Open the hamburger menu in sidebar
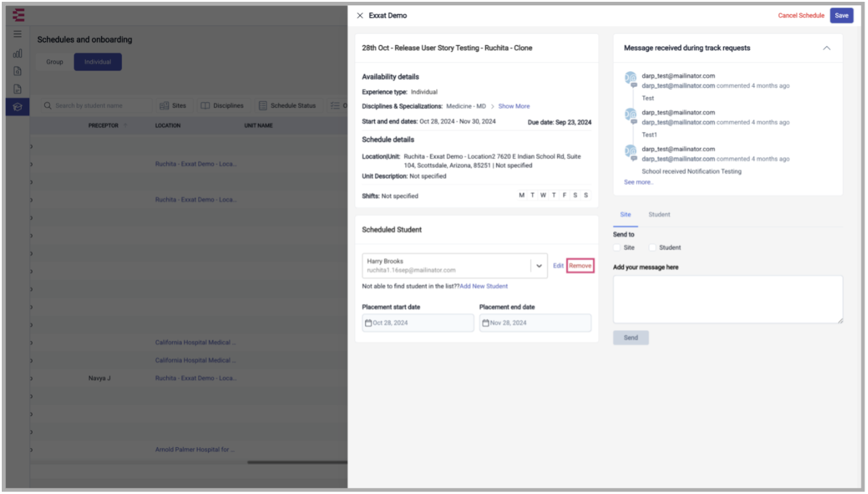Image resolution: width=868 pixels, height=494 pixels. click(17, 34)
